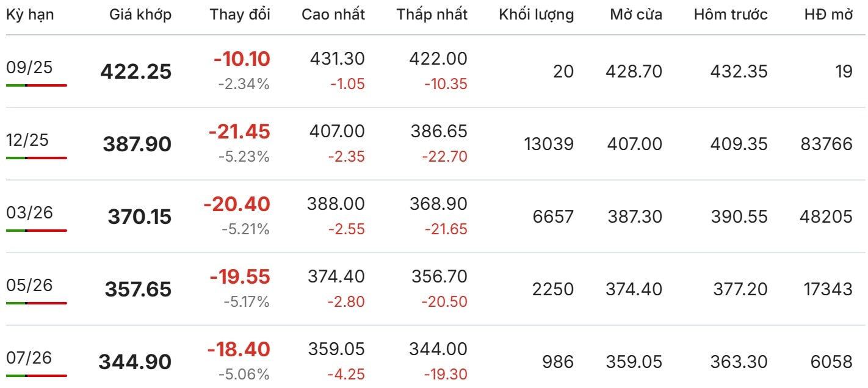Screen dimensions: 868x388
Task: Click the Hôm trước column header
Action: point(731,15)
